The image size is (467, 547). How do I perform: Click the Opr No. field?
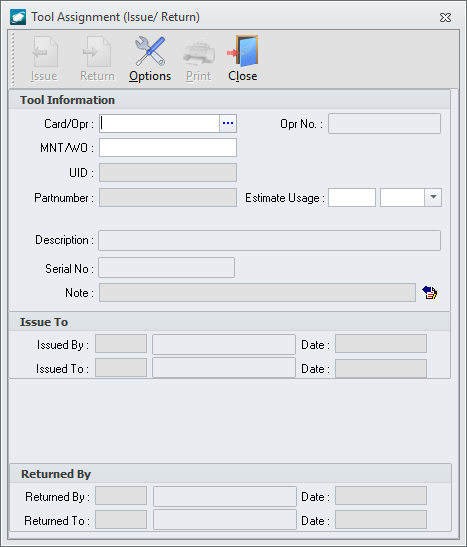pyautogui.click(x=384, y=123)
